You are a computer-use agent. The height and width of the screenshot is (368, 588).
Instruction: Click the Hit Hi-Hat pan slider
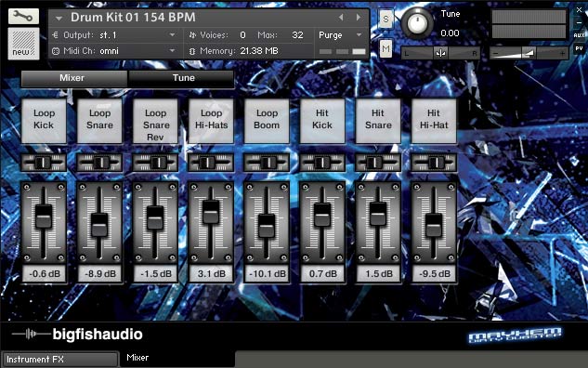click(434, 163)
